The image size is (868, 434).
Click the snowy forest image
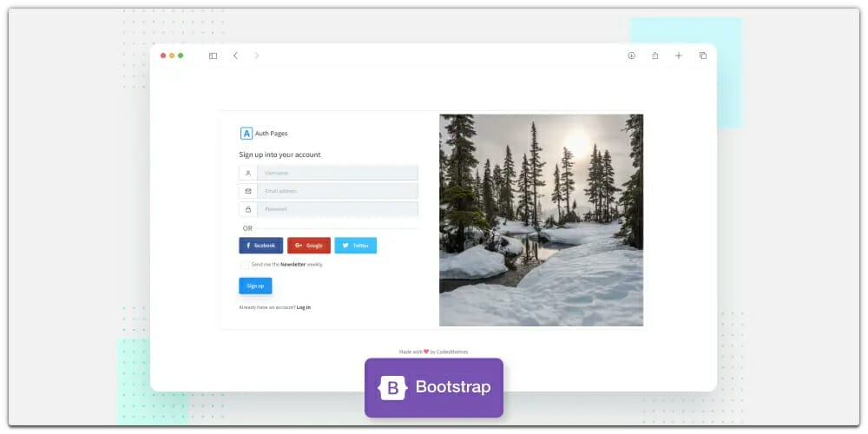(x=542, y=220)
